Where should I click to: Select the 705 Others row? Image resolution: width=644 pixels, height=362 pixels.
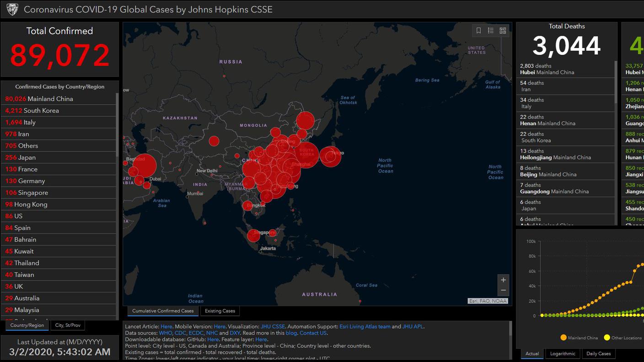[59, 146]
